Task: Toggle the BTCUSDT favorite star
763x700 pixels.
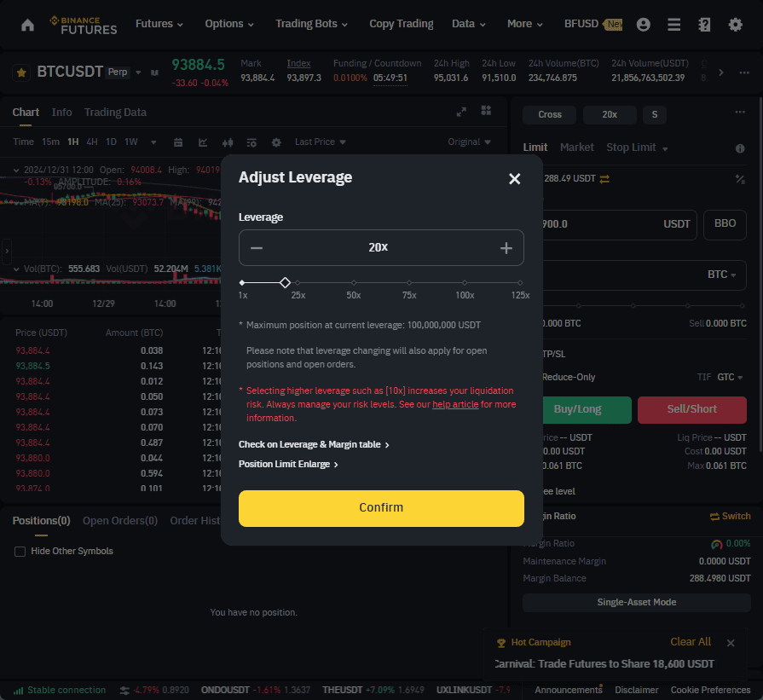Action: click(21, 73)
